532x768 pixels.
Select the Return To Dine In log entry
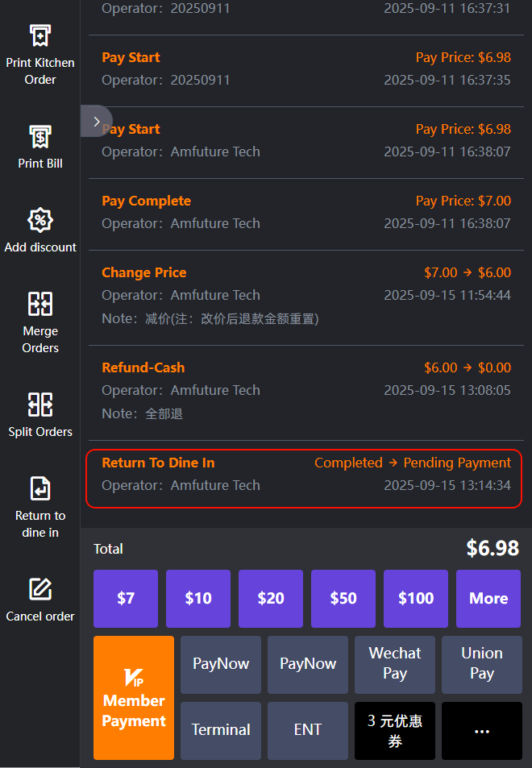pos(305,474)
